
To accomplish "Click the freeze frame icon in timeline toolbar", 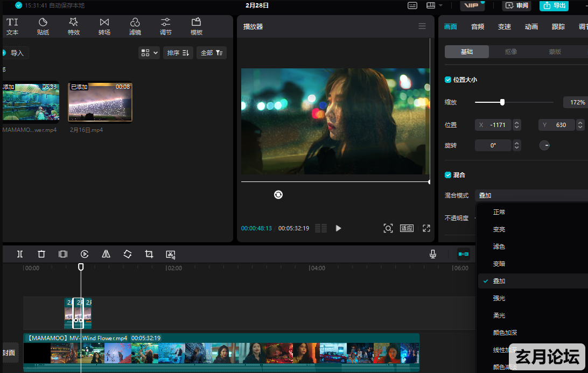I will [63, 254].
